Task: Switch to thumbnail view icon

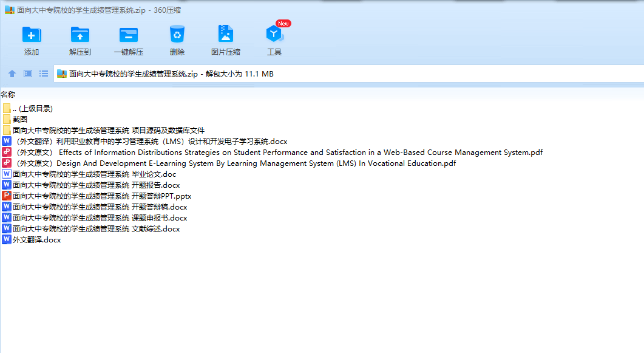Action: pos(28,74)
